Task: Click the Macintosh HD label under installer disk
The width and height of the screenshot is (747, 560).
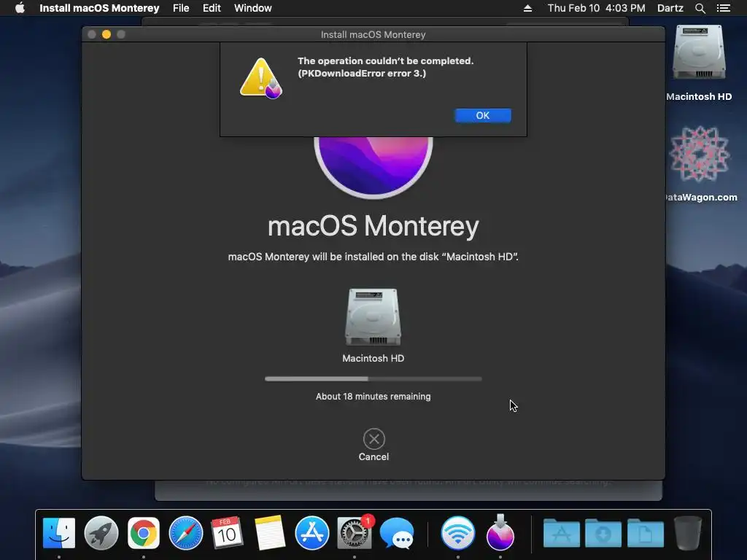Action: click(373, 358)
